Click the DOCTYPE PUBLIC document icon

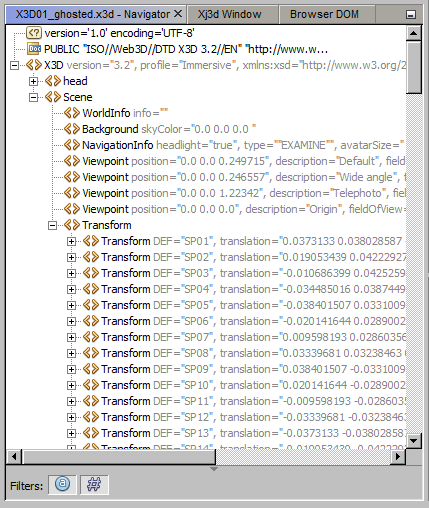[x=34, y=49]
